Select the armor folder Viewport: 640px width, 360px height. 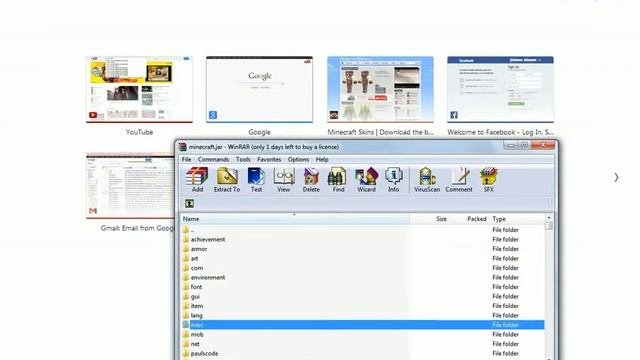[363, 249]
